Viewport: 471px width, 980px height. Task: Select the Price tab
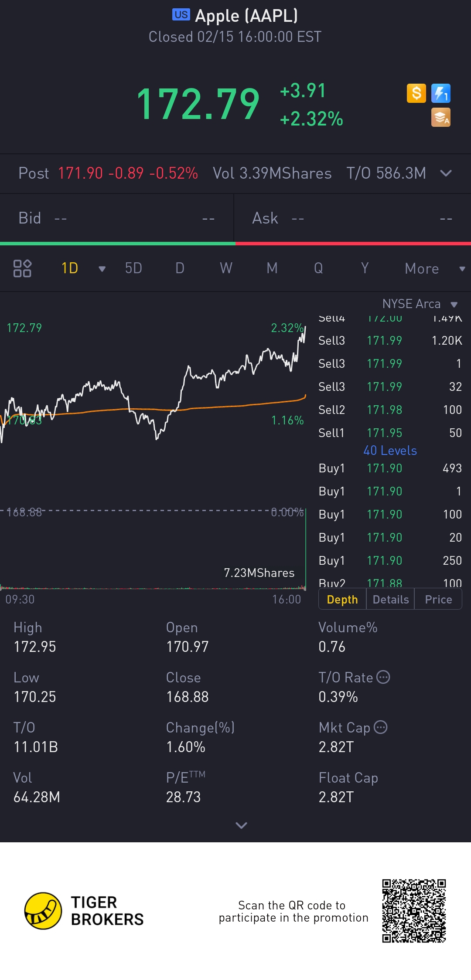[x=438, y=599]
